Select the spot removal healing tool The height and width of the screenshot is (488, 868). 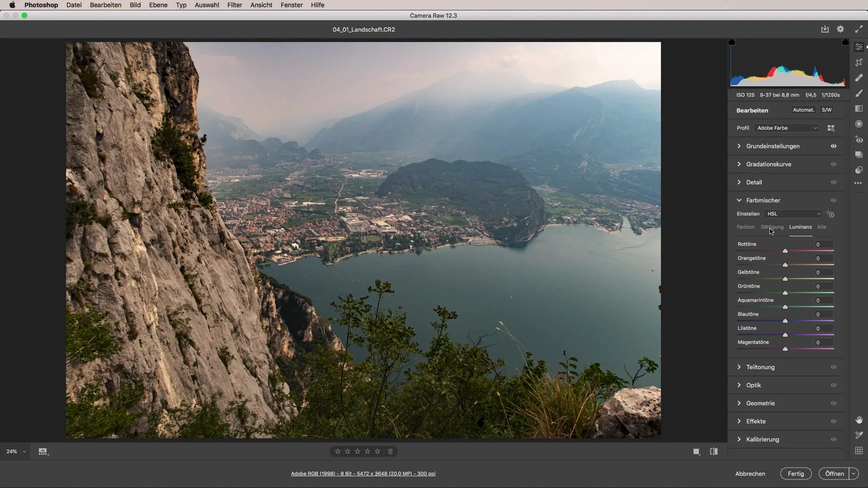click(859, 78)
